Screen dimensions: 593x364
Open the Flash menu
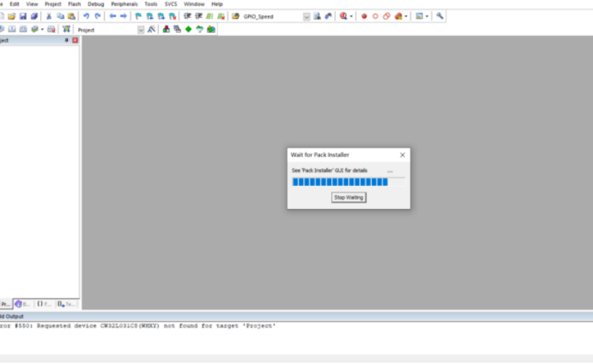tap(74, 4)
